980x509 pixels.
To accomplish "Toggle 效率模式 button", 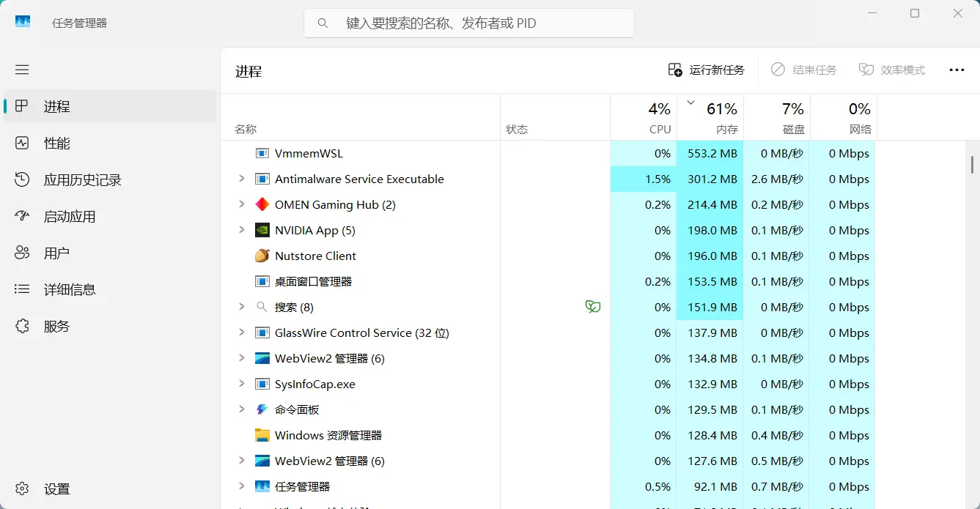I will tap(892, 70).
